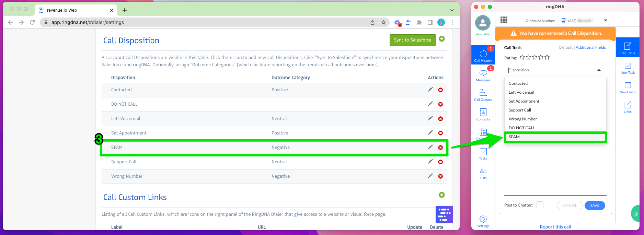644x235 pixels.
Task: Collapse the Disposition dropdown
Action: [x=599, y=70]
